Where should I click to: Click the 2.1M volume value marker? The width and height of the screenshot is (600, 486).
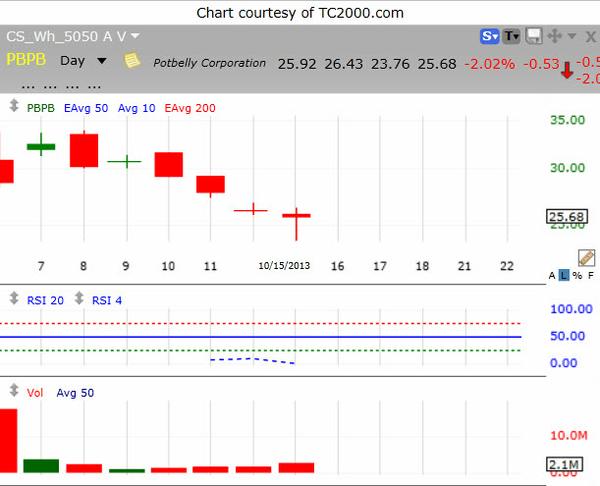coord(564,465)
